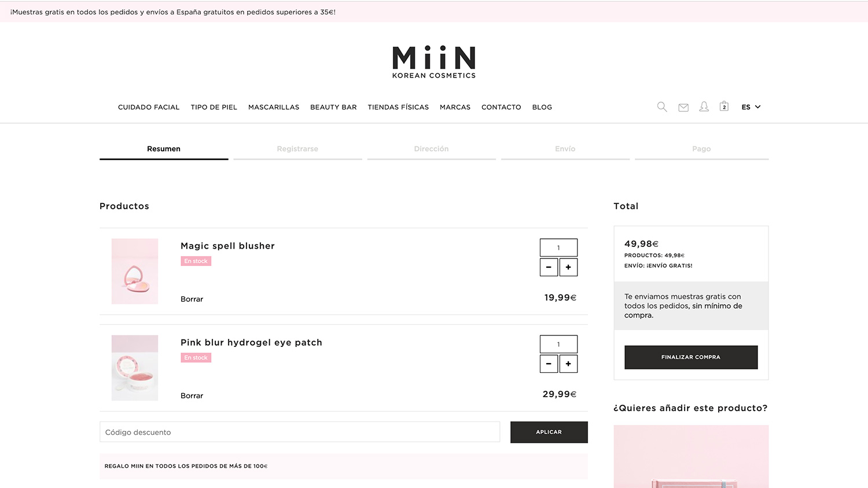Click the Aplicar discount button
Screen dimensions: 868x488
coord(549,432)
